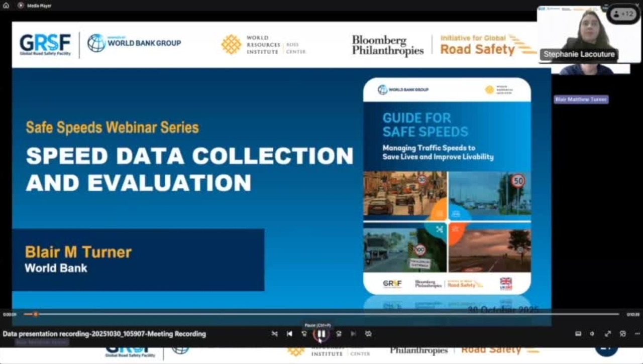This screenshot has width=643, height=364.
Task: Pause the video playback
Action: [x=321, y=334]
